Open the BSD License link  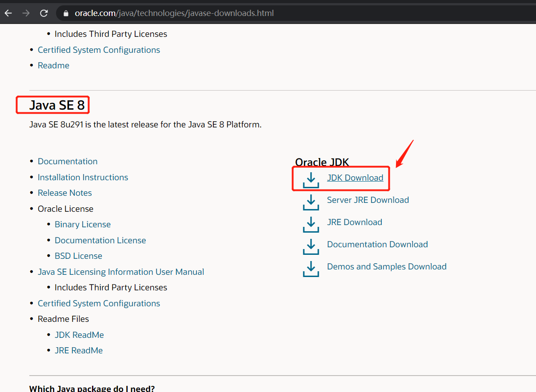pyautogui.click(x=78, y=256)
